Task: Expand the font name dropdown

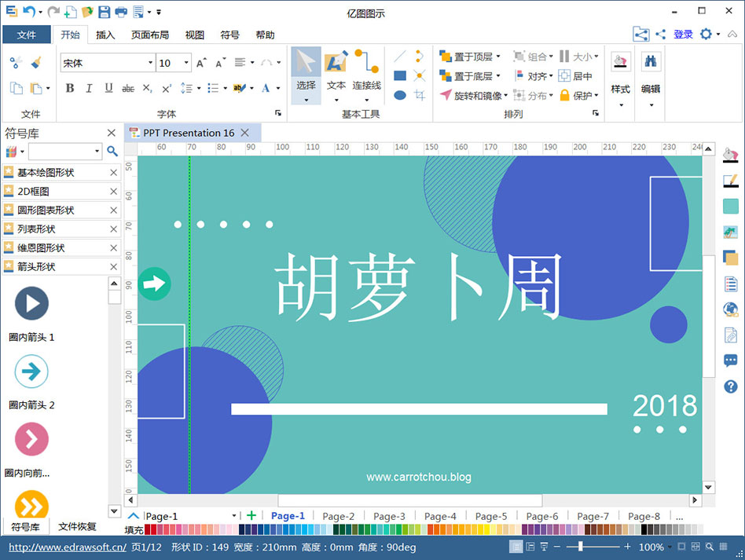Action: 150,63
